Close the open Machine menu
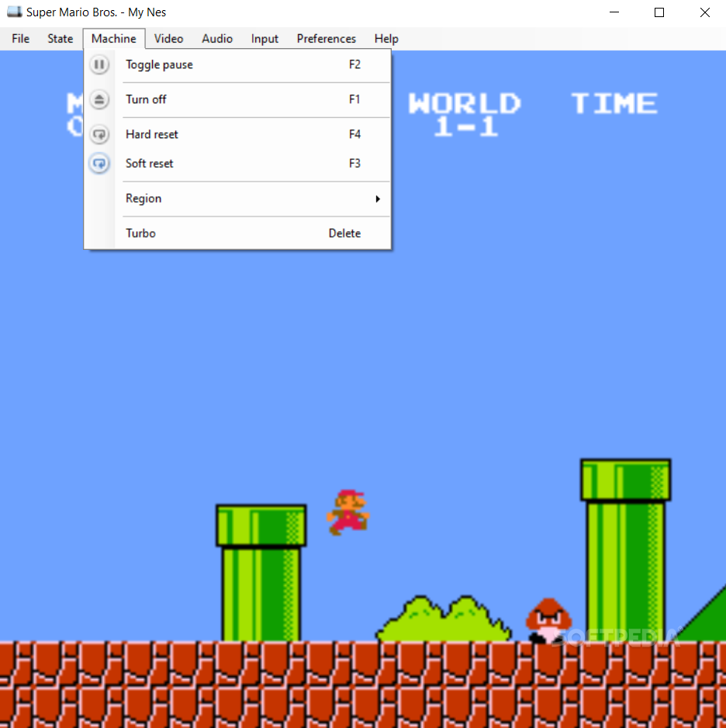The image size is (726, 728). [114, 39]
